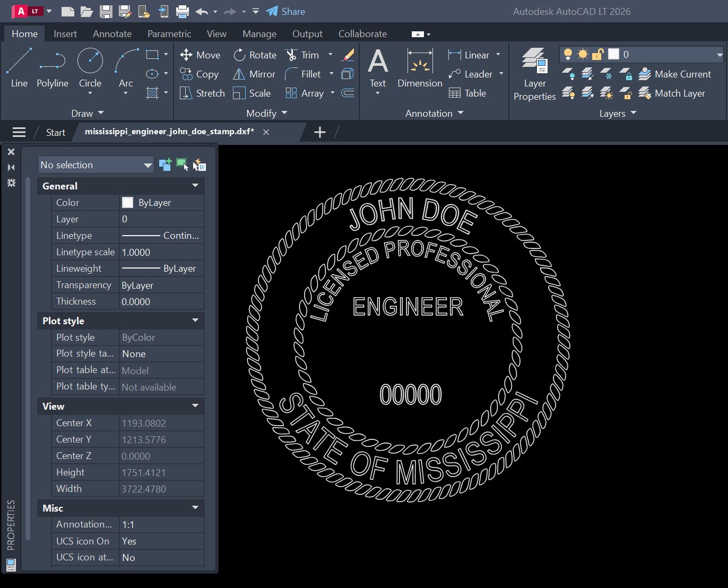Switch to the Manage ribbon tab
Viewport: 728px width, 588px height.
[x=259, y=34]
